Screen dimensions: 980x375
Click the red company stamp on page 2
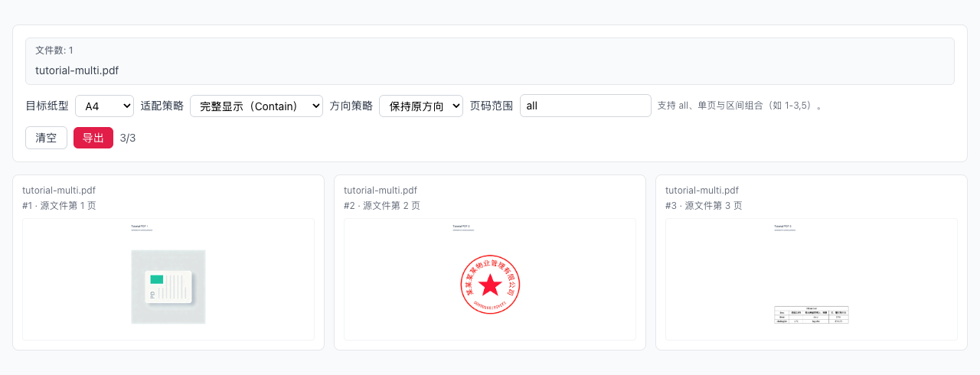point(490,285)
